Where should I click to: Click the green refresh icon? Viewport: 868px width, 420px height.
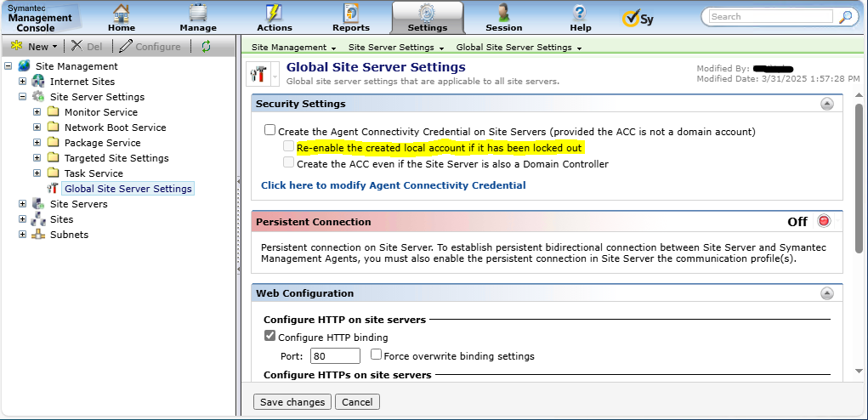pyautogui.click(x=206, y=47)
